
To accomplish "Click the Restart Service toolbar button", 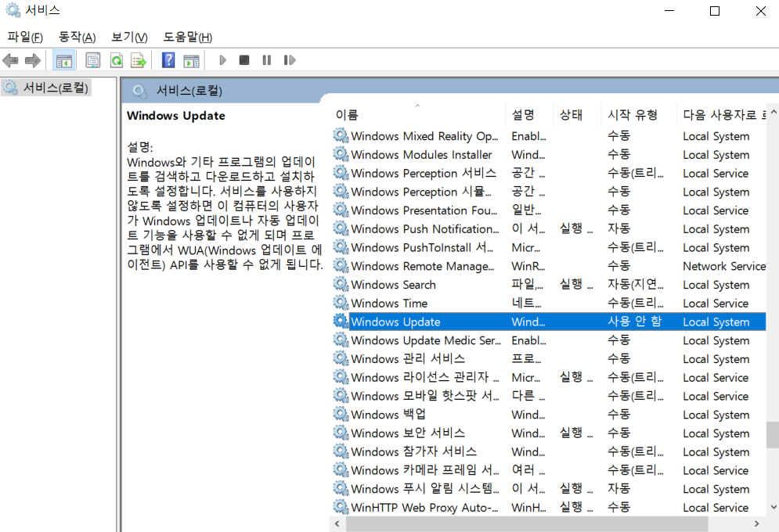I will pyautogui.click(x=290, y=60).
